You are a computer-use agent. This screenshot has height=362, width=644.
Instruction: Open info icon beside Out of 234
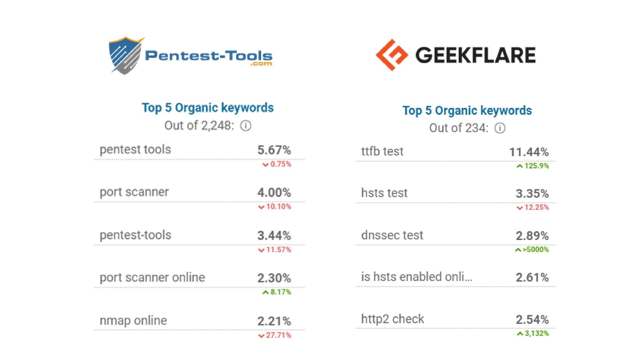coord(500,128)
